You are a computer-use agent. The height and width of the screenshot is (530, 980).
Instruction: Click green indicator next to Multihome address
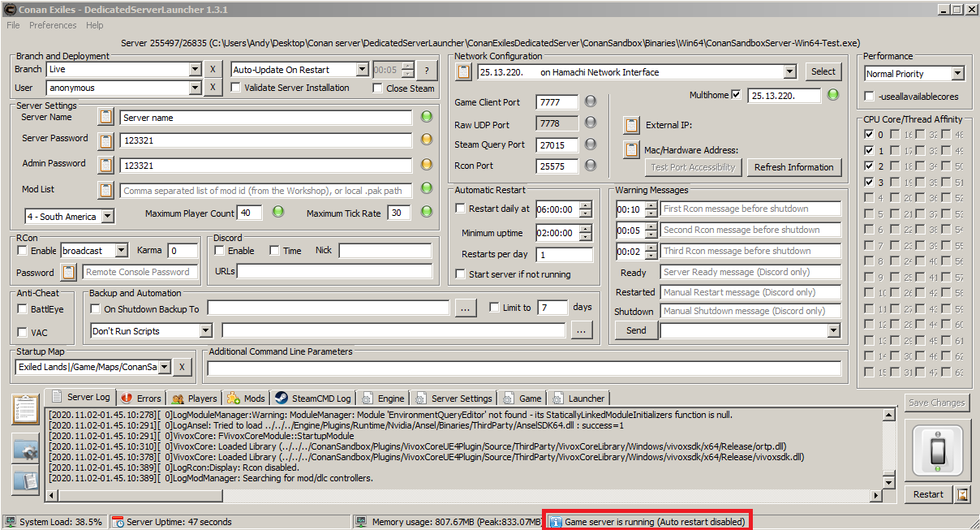(x=833, y=95)
